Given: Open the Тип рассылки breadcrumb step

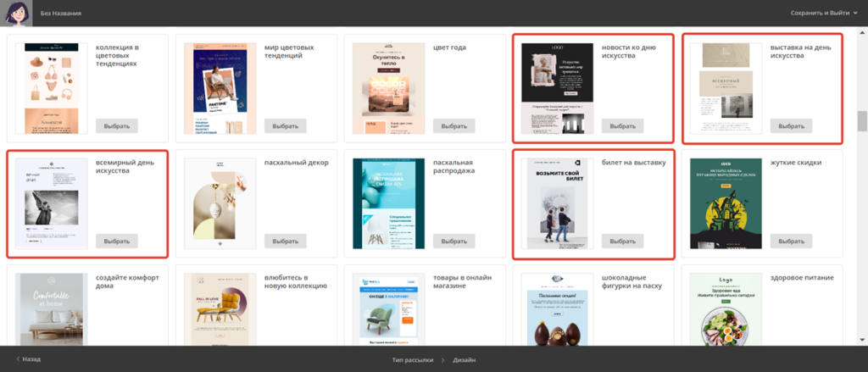Looking at the screenshot, I should 413,360.
